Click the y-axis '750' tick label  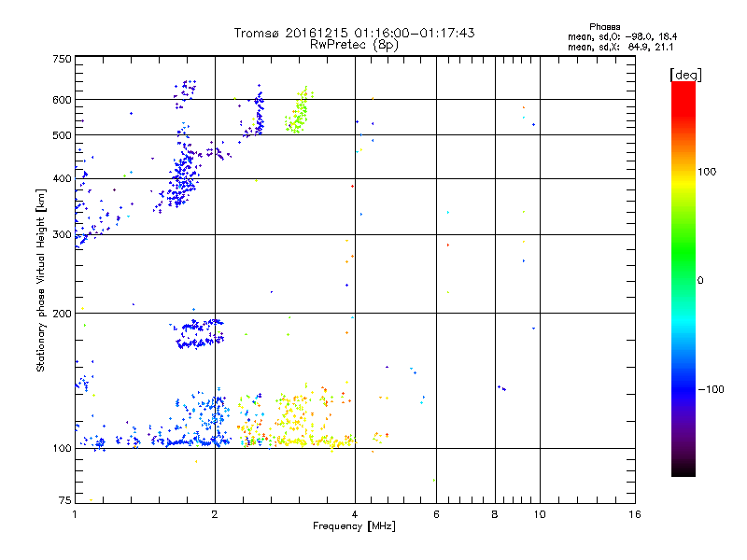pos(62,59)
